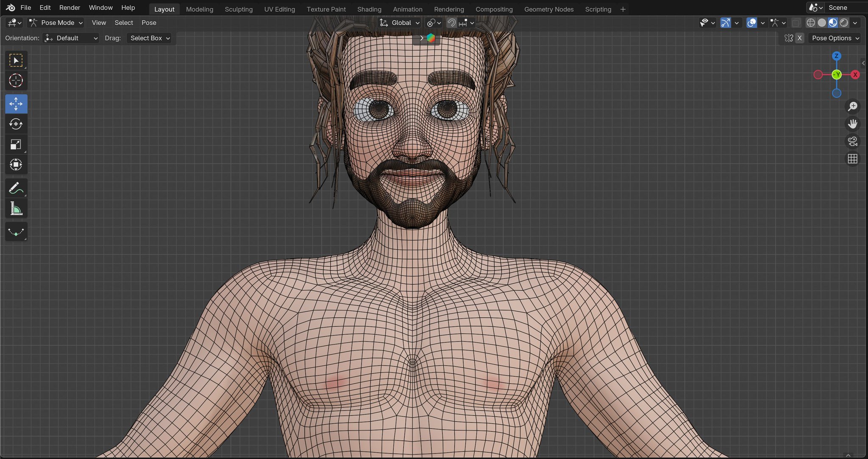Switch to wireframe viewport shading
This screenshot has height=459, width=868.
point(811,23)
